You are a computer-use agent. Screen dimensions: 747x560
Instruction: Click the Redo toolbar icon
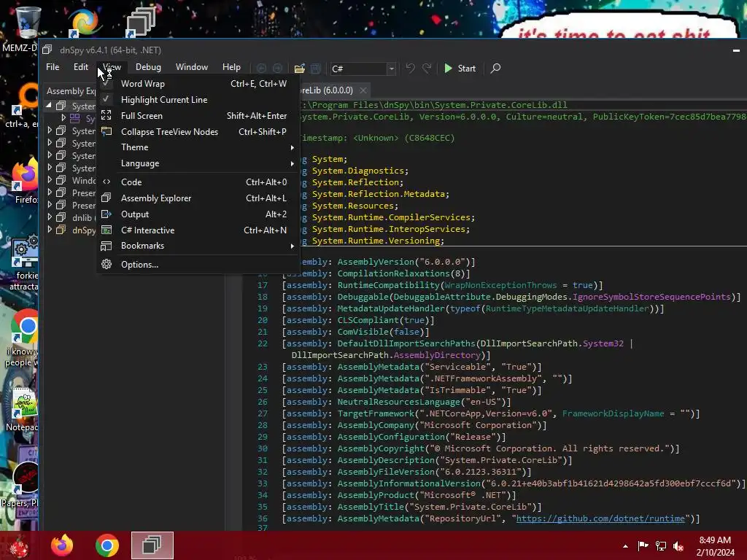[x=427, y=68]
